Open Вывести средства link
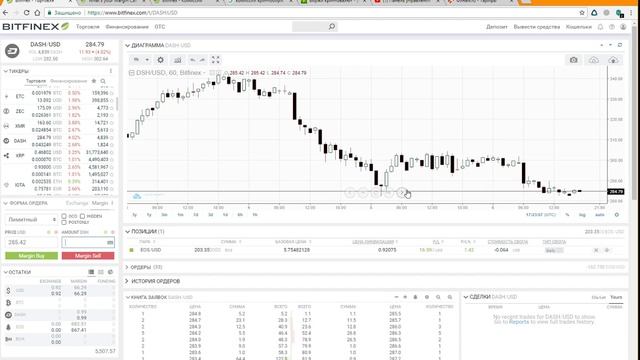Viewport: 640px width, 360px height. [x=537, y=27]
